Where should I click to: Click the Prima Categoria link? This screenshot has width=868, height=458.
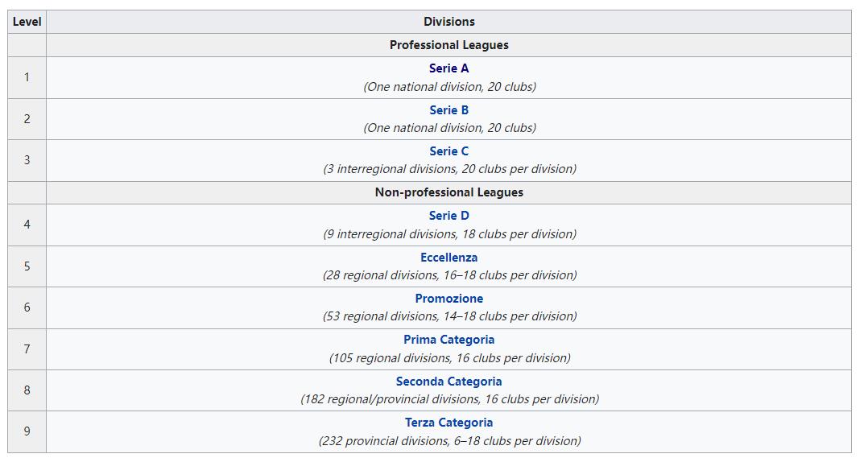click(448, 340)
